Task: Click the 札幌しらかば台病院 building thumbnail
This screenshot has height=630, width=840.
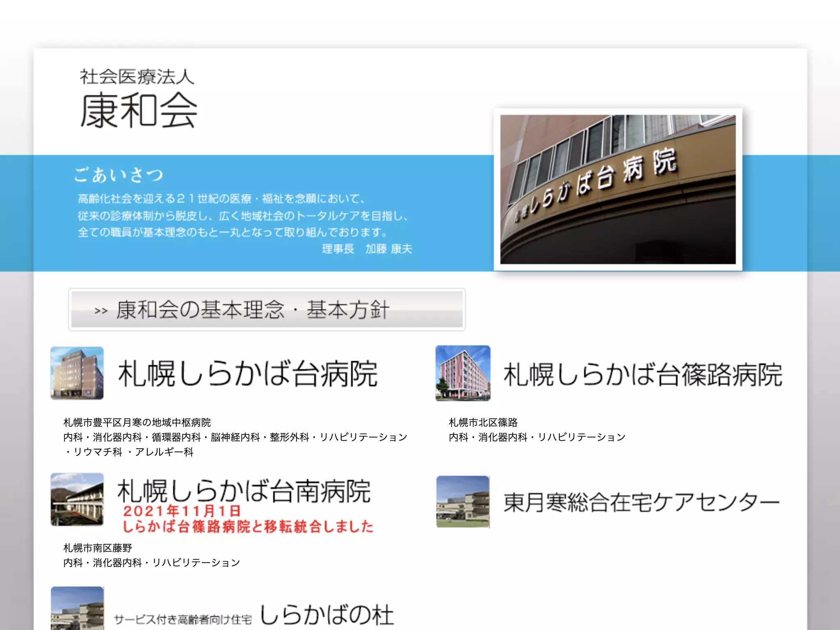Action: (77, 373)
